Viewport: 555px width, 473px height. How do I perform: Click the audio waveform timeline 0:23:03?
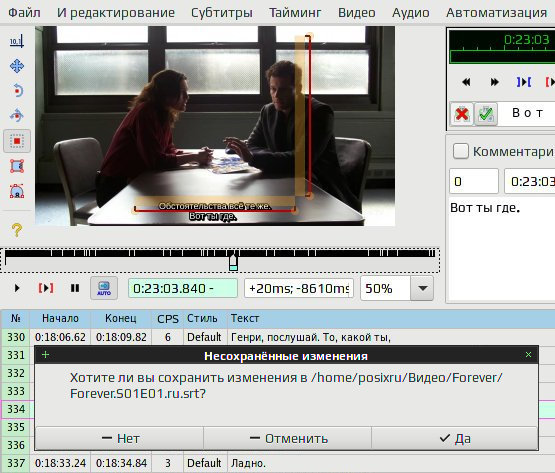pyautogui.click(x=502, y=47)
